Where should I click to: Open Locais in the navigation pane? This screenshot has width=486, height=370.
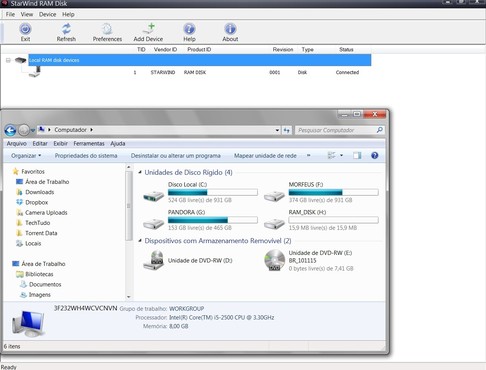point(33,243)
